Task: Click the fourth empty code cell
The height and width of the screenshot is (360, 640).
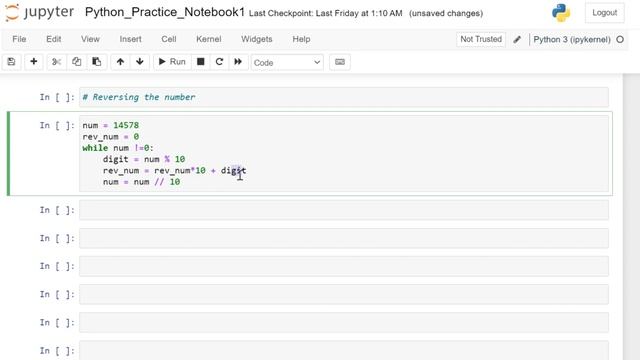Action: pyautogui.click(x=344, y=294)
